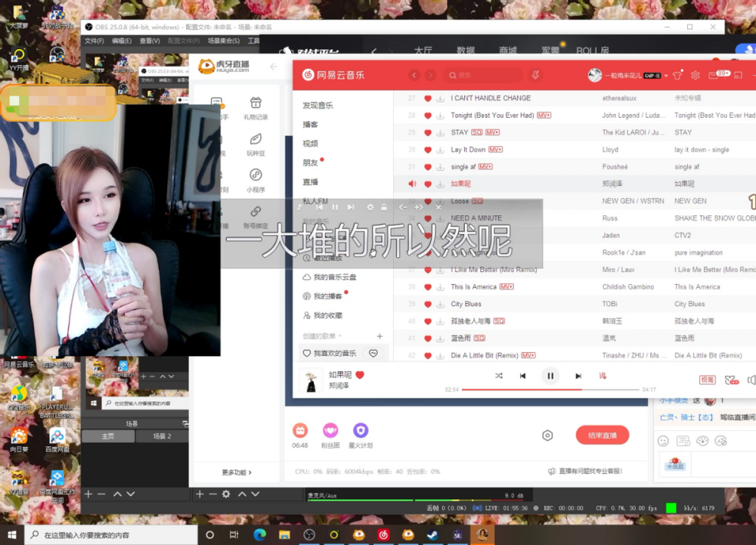Open the desktop lyrics bar settings gear

point(370,207)
